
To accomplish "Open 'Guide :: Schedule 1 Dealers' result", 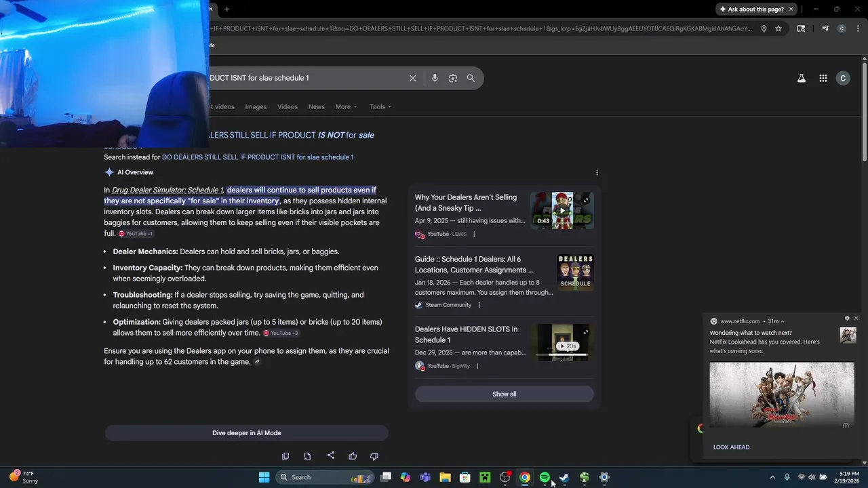I will tap(474, 264).
